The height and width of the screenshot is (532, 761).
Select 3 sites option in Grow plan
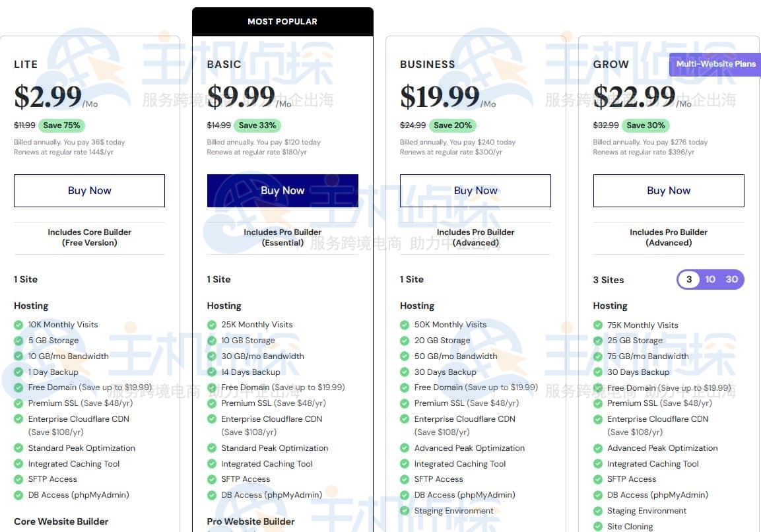[x=689, y=279]
